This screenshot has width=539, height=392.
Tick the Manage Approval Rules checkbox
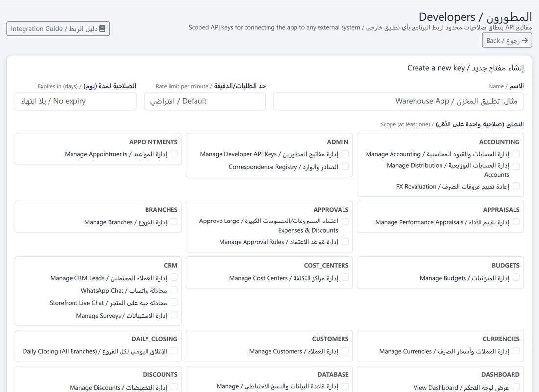point(345,242)
